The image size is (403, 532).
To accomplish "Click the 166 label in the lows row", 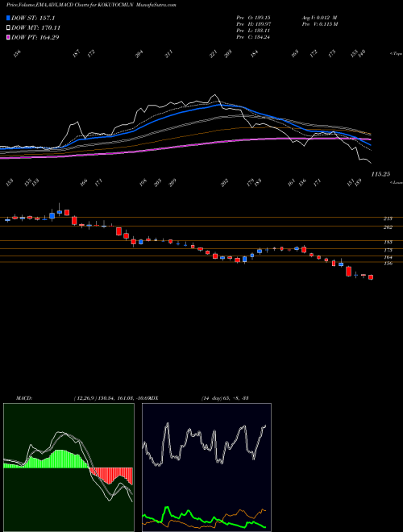I will click(x=84, y=182).
